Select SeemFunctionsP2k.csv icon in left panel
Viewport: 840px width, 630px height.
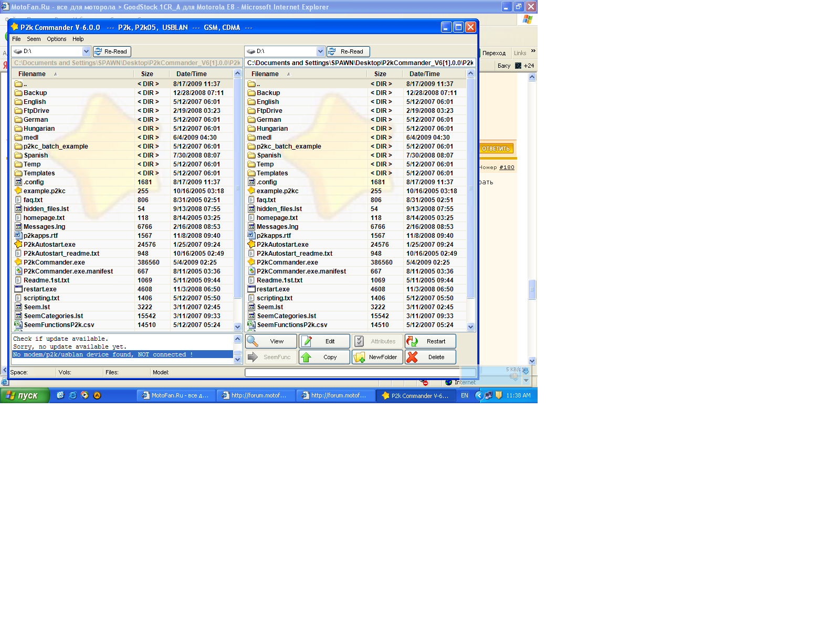tap(18, 325)
